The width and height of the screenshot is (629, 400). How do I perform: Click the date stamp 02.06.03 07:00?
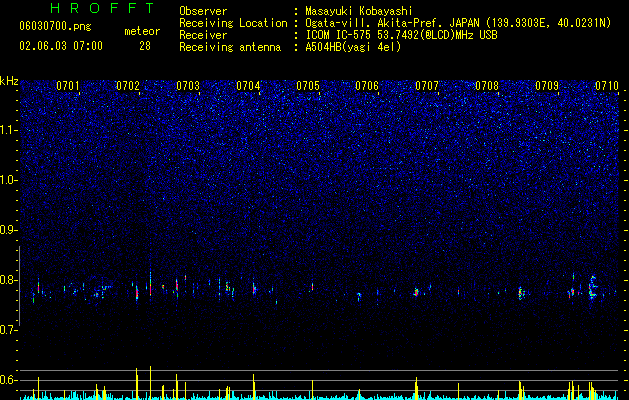tap(61, 46)
